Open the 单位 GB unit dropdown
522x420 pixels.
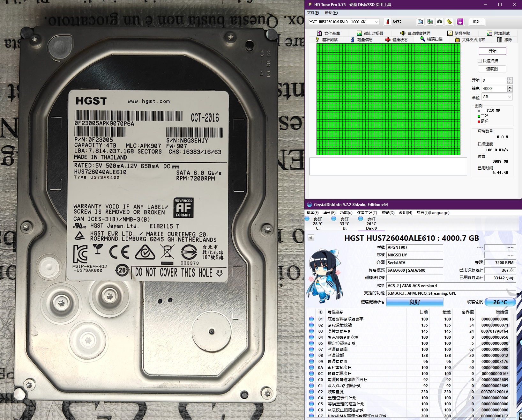click(x=497, y=97)
